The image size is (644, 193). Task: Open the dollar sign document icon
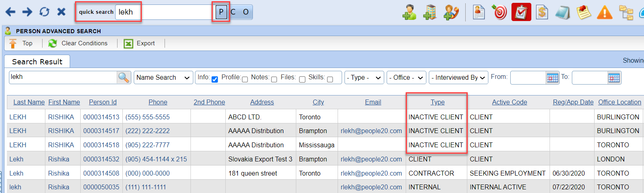(542, 12)
